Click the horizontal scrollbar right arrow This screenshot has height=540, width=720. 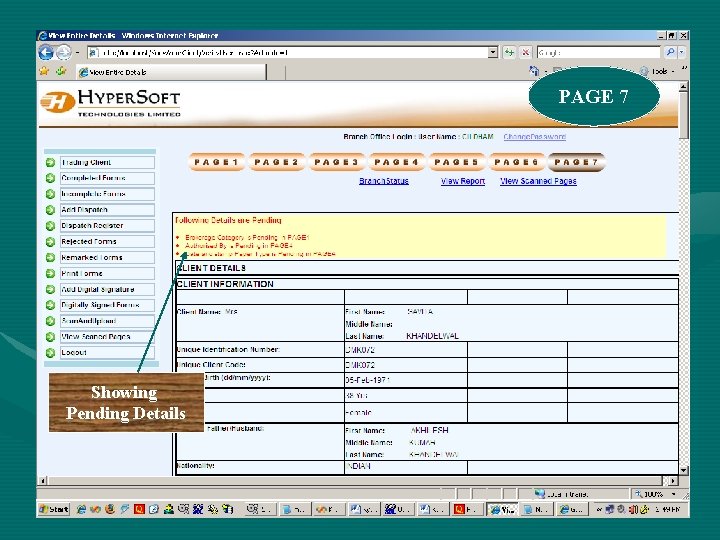point(673,481)
